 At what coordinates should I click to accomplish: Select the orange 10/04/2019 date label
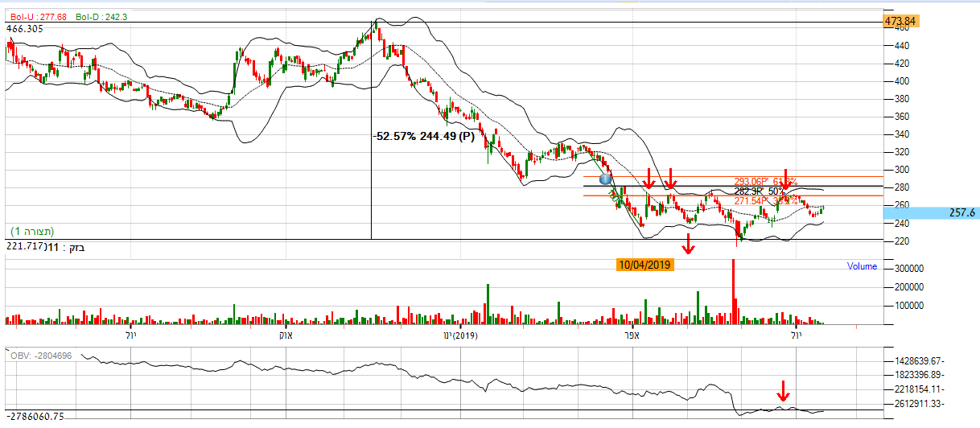pyautogui.click(x=644, y=263)
